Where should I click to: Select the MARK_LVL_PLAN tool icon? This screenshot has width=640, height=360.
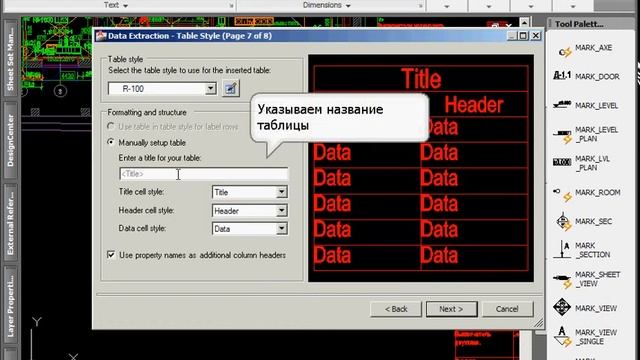tap(562, 162)
